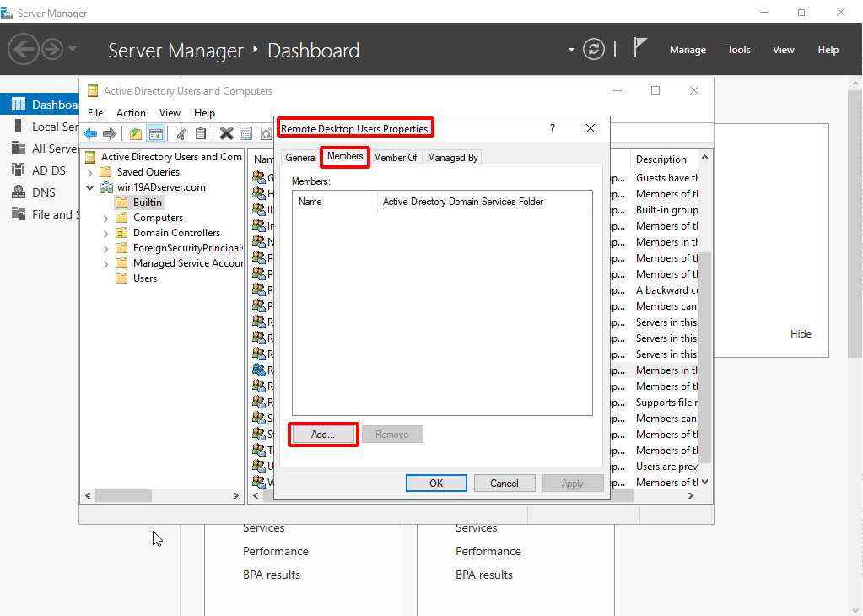Click the Cut scissors toolbar icon
This screenshot has height=616, width=863.
tap(181, 133)
